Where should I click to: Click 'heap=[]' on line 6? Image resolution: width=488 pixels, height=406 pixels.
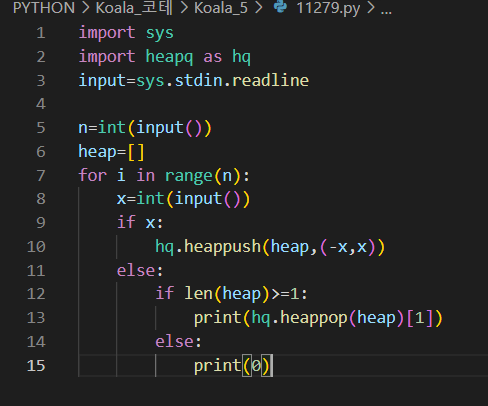pyautogui.click(x=111, y=152)
